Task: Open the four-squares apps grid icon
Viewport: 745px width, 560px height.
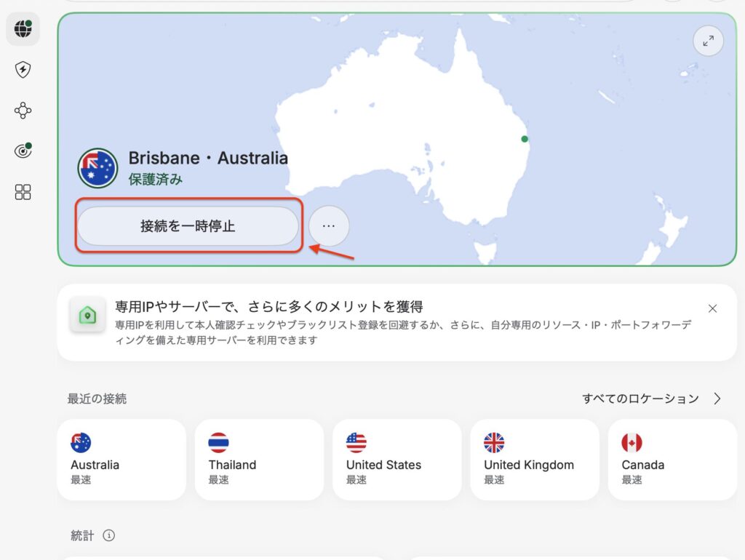Action: (x=23, y=192)
